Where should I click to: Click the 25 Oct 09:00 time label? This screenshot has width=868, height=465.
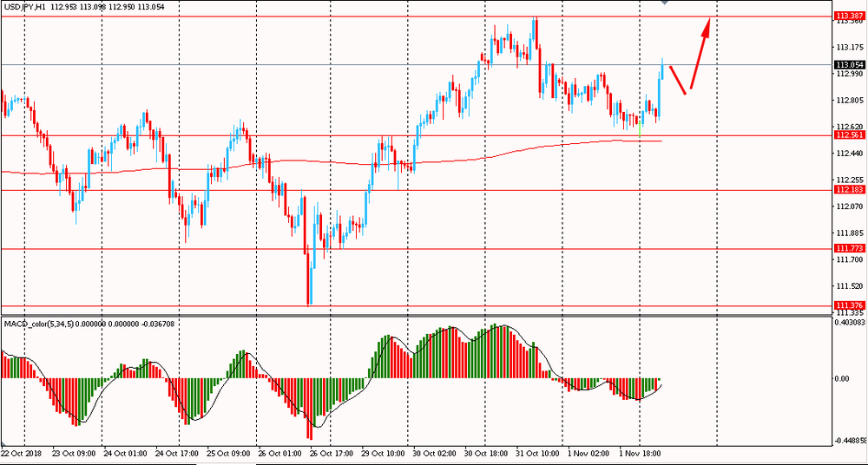click(228, 453)
